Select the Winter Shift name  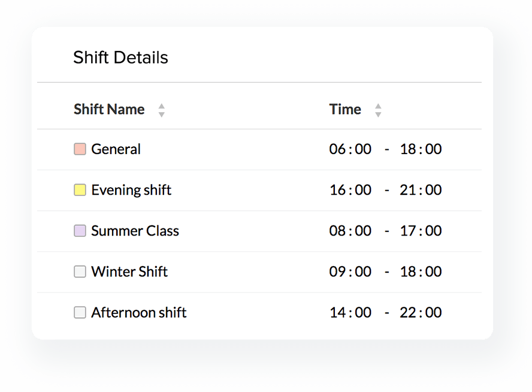click(x=129, y=272)
